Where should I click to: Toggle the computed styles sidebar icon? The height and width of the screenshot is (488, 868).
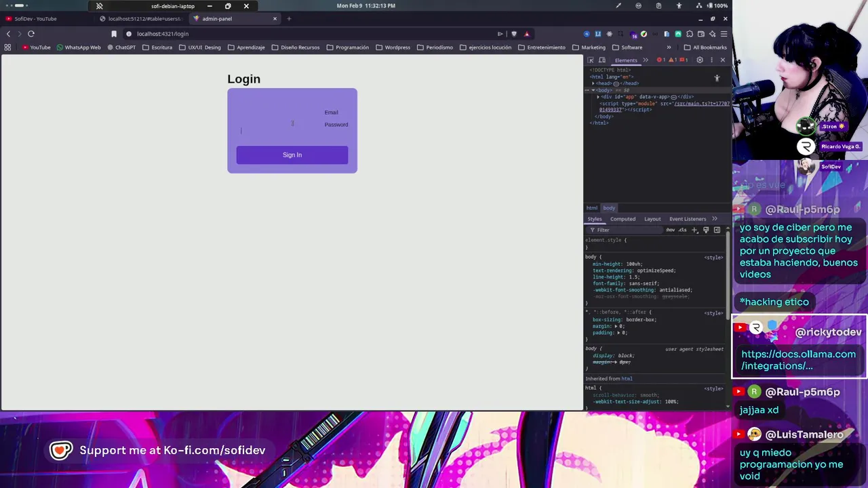click(717, 230)
